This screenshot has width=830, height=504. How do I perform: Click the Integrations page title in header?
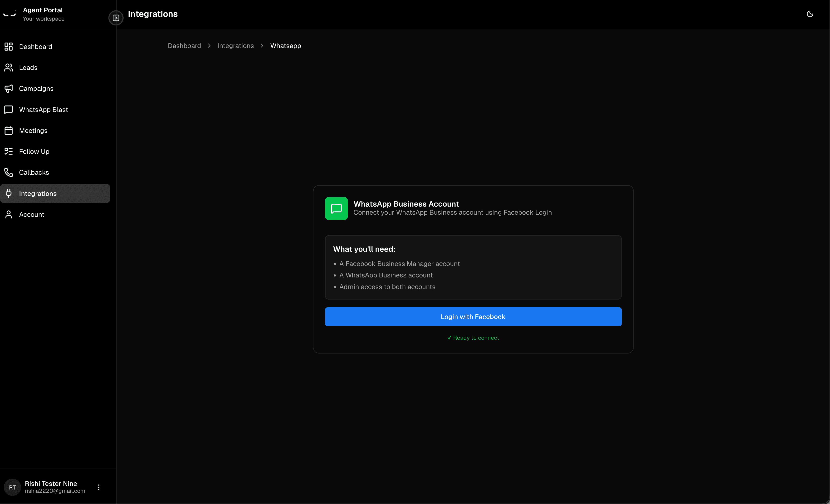[x=153, y=14]
